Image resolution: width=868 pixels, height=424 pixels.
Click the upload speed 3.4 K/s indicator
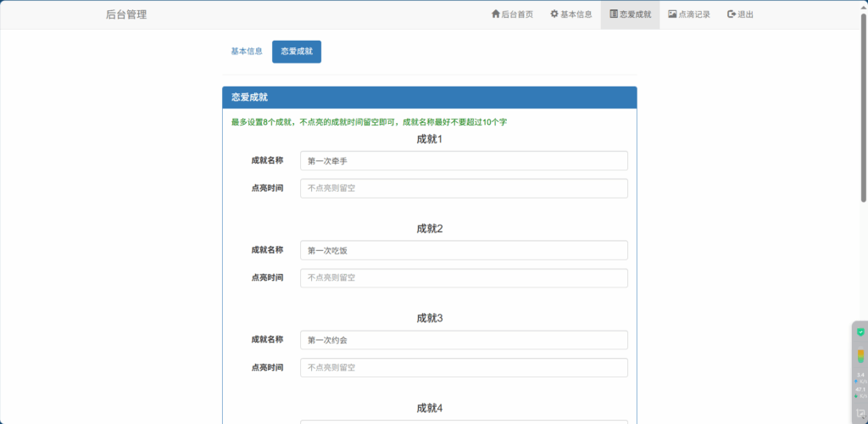tap(860, 378)
